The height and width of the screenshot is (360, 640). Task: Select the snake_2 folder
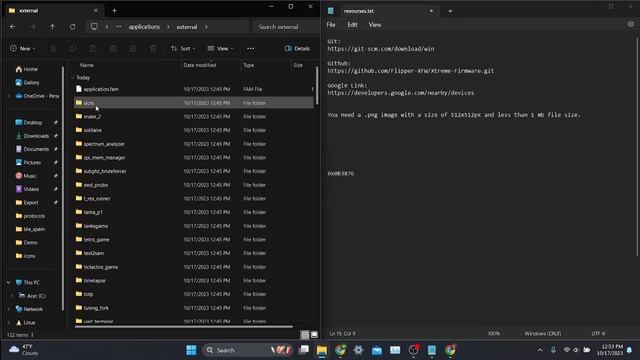pos(194,116)
